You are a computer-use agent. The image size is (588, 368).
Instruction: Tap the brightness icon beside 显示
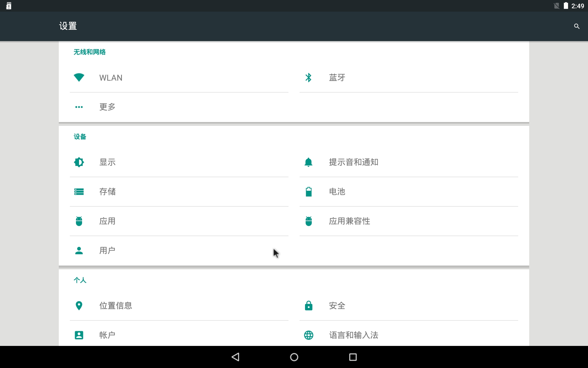79,162
